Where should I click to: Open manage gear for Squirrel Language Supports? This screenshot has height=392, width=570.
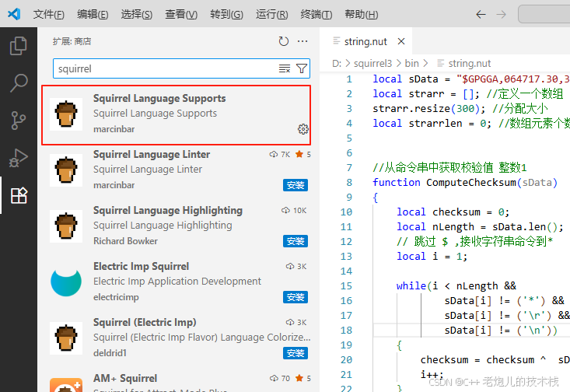pos(302,129)
